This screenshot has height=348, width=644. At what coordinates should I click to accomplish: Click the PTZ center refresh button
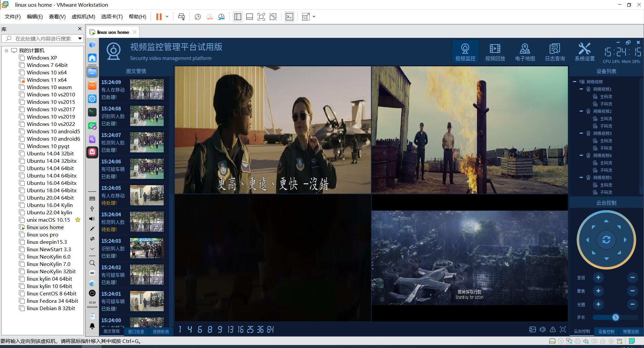click(x=606, y=240)
